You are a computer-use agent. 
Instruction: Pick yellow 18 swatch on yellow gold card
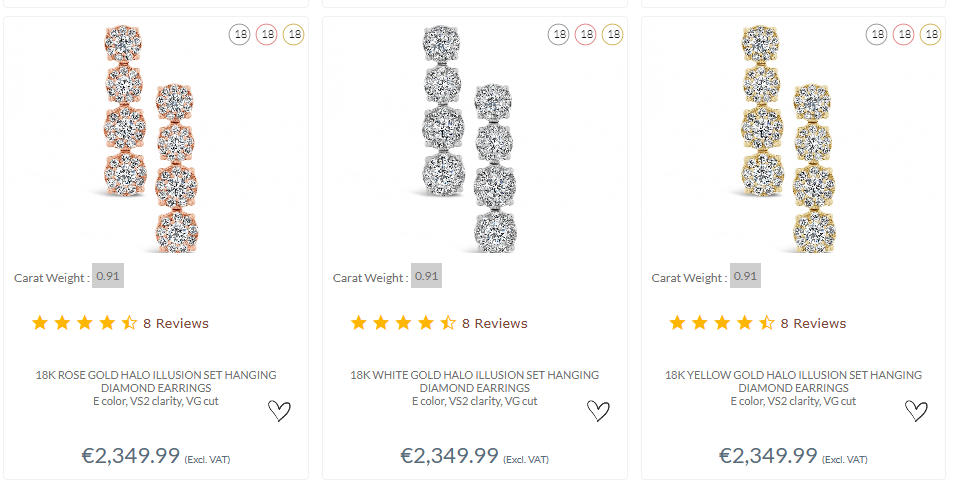(931, 35)
